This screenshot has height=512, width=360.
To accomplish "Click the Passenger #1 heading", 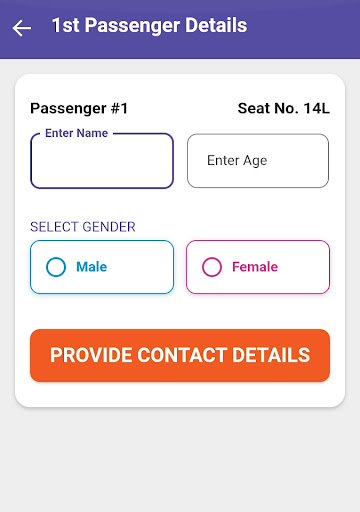I will 79,108.
